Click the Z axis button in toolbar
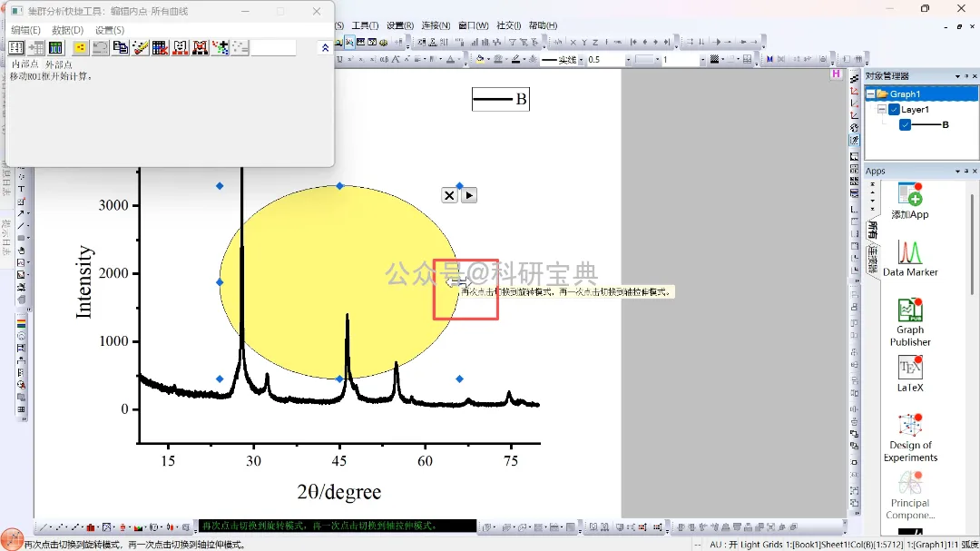 click(595, 43)
